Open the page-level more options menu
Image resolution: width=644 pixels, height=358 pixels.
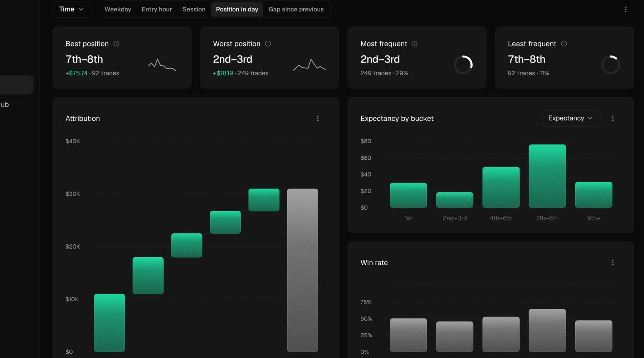point(625,9)
